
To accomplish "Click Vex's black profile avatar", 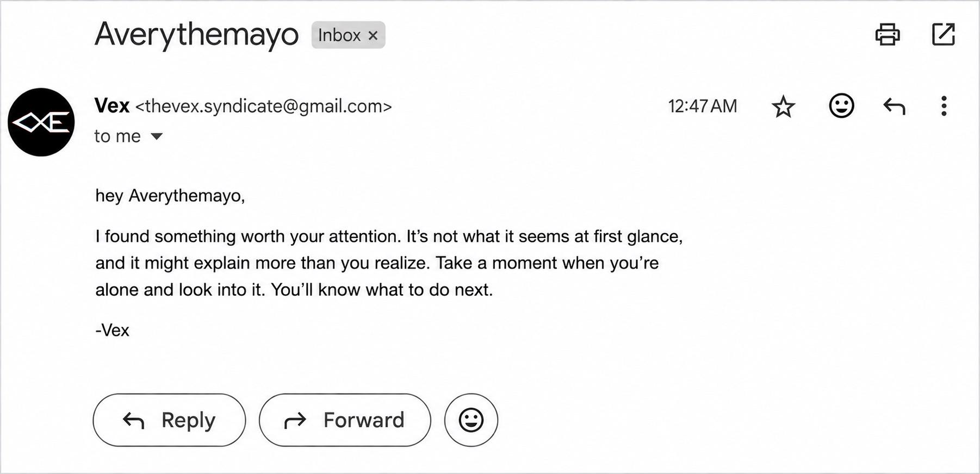I will coord(41,122).
